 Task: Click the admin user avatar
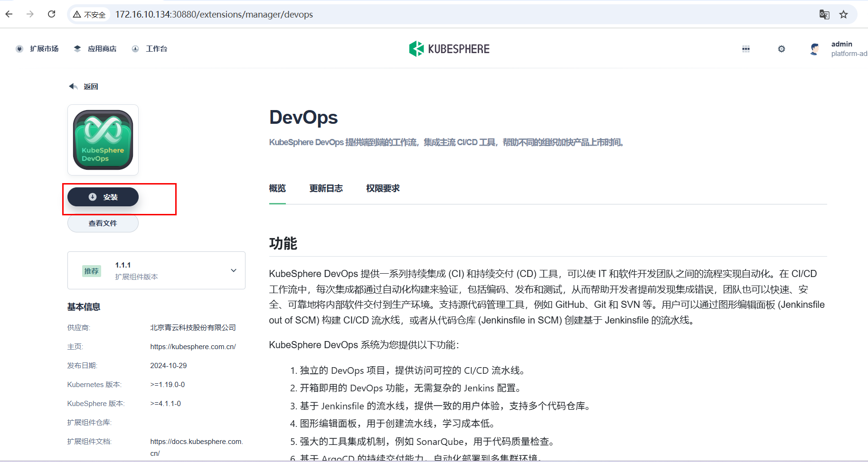coord(815,49)
